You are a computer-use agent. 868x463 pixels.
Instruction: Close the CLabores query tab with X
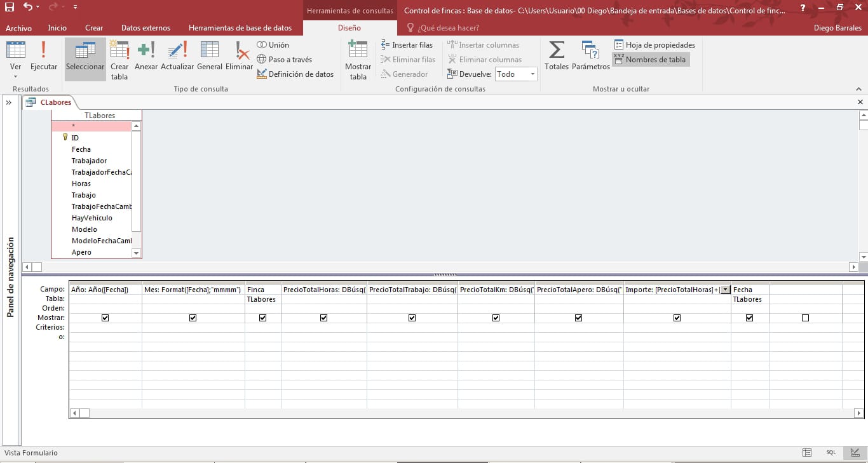(x=860, y=102)
